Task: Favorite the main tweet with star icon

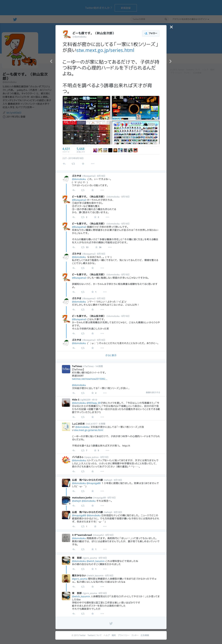Action: click(x=83, y=164)
